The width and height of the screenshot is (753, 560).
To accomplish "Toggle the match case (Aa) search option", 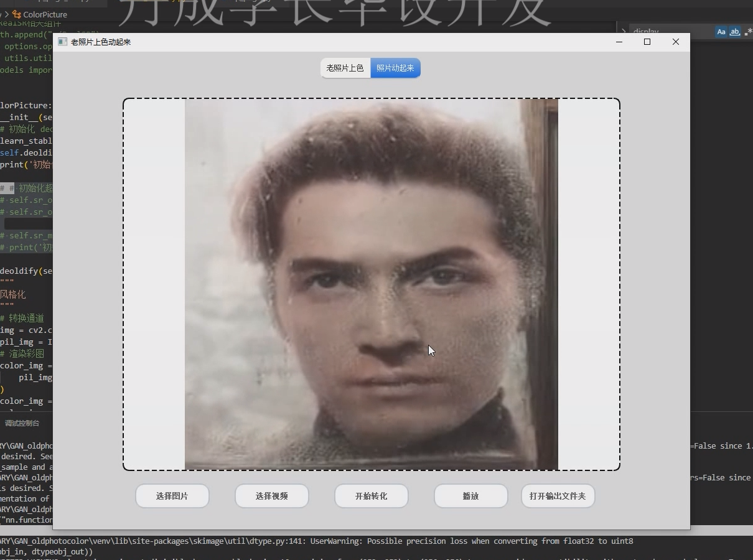I will pyautogui.click(x=722, y=31).
